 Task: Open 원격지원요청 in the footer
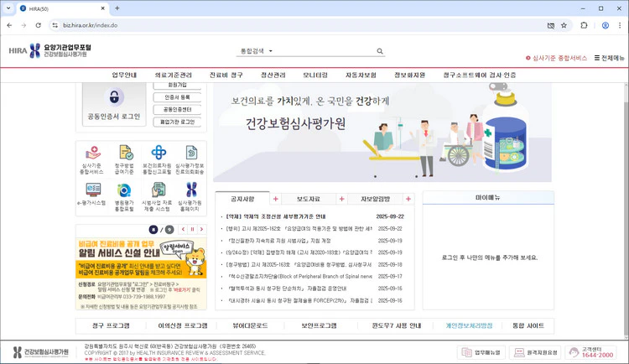535,352
